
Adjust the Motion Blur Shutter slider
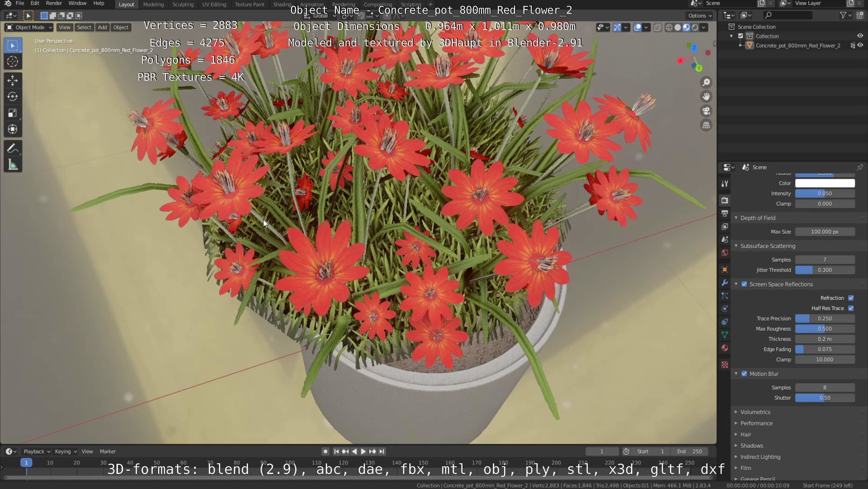(x=825, y=398)
